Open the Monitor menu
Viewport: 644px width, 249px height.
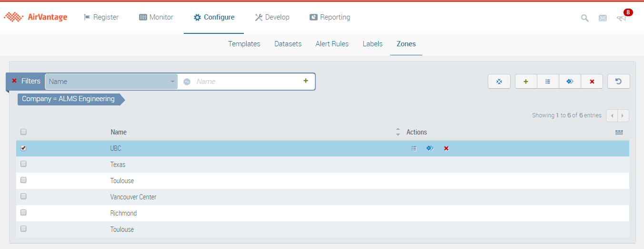156,17
